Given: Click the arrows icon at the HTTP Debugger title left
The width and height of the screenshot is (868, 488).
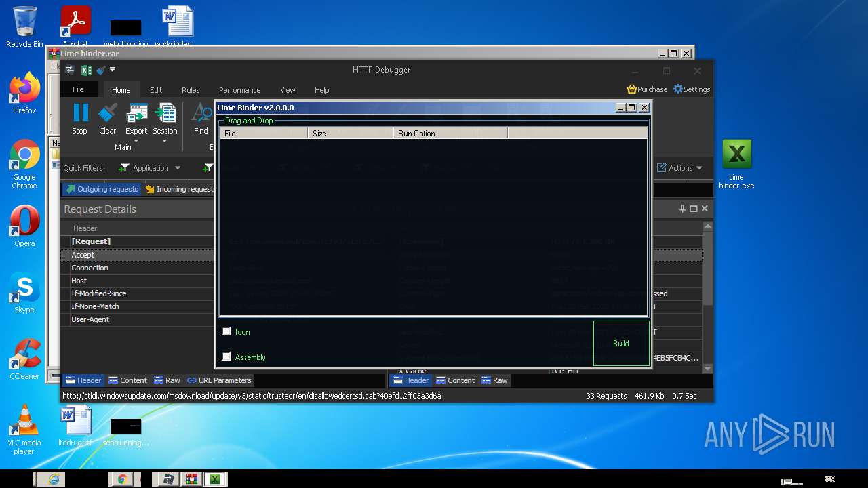Looking at the screenshot, I should click(69, 70).
